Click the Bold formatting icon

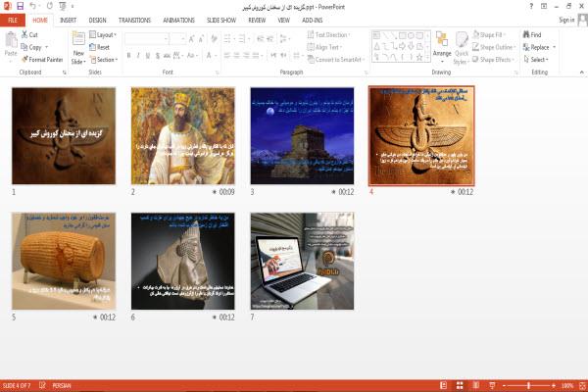(x=128, y=56)
